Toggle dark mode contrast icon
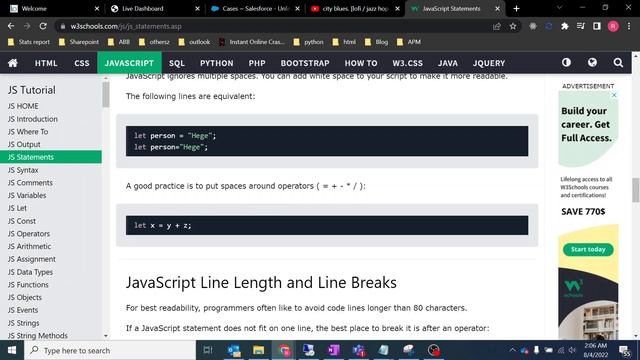The image size is (640, 360). tap(566, 62)
